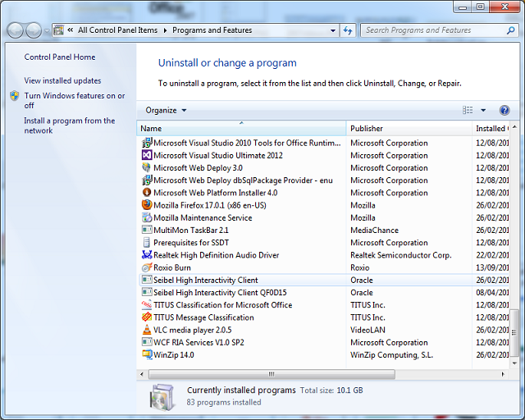Click the Microsoft Visual Studio 2010 Tools icon

147,143
